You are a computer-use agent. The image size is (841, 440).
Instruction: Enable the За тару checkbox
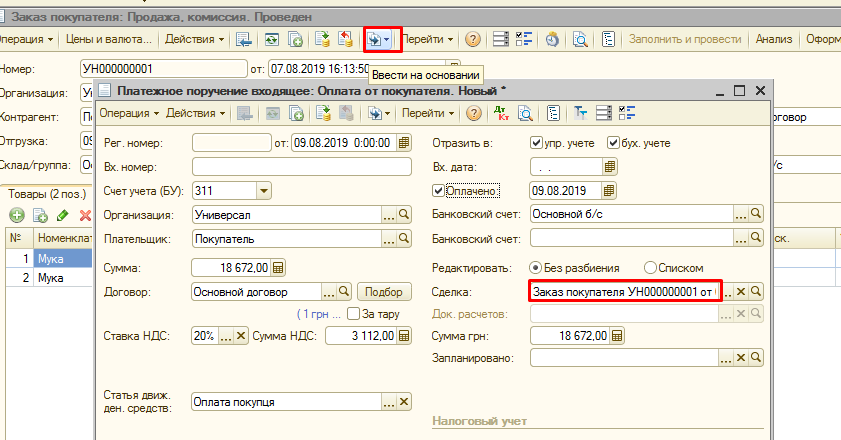pos(353,313)
